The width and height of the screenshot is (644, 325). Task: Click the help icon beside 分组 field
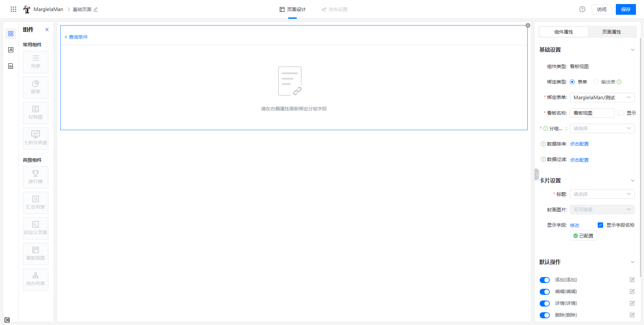pos(545,128)
